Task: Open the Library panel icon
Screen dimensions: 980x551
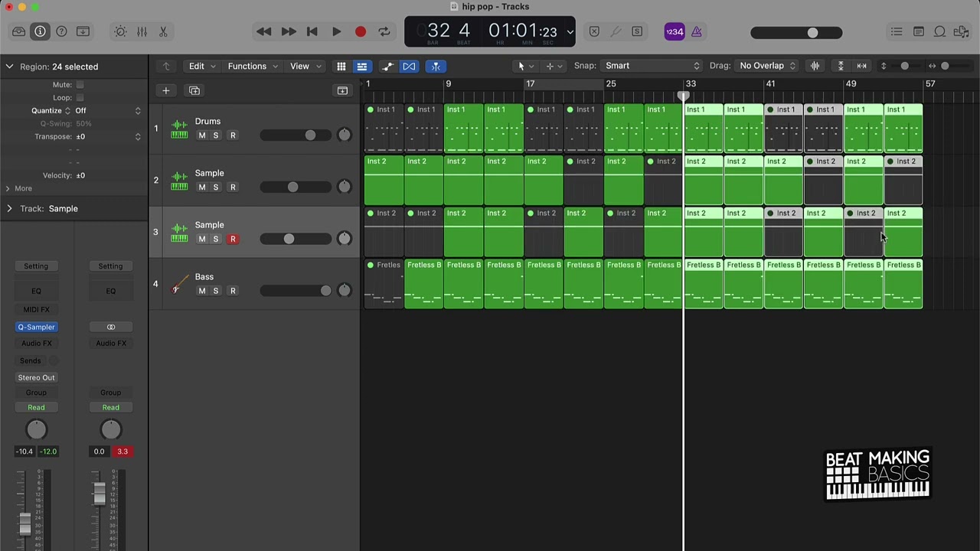Action: (x=18, y=31)
